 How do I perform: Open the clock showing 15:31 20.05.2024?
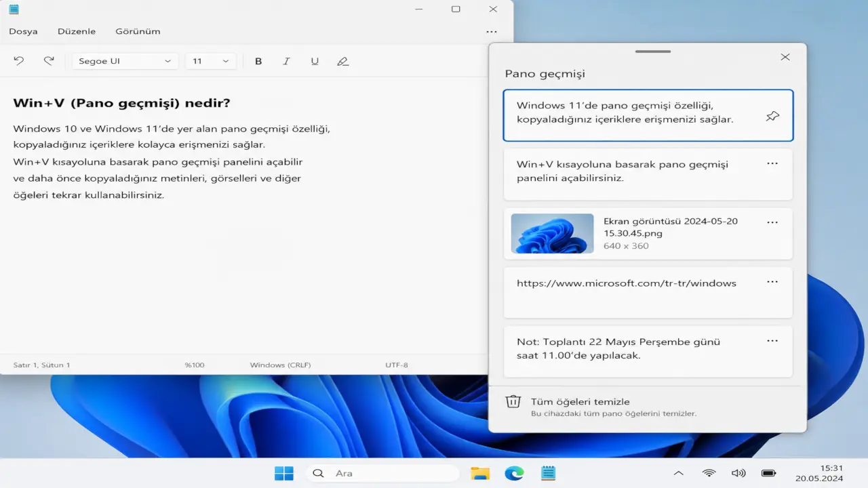tap(821, 473)
